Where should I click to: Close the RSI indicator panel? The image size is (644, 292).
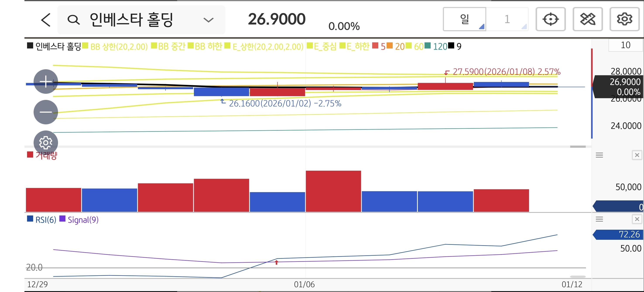[637, 219]
